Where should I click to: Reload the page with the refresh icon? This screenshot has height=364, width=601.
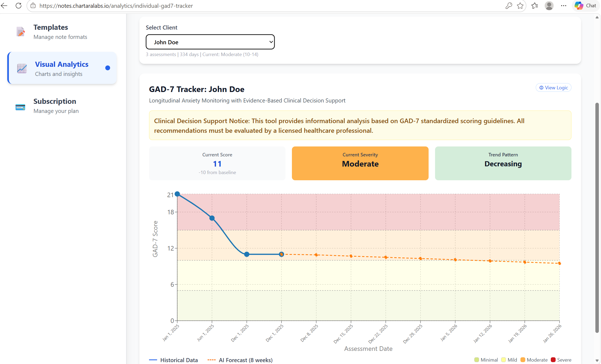(19, 6)
